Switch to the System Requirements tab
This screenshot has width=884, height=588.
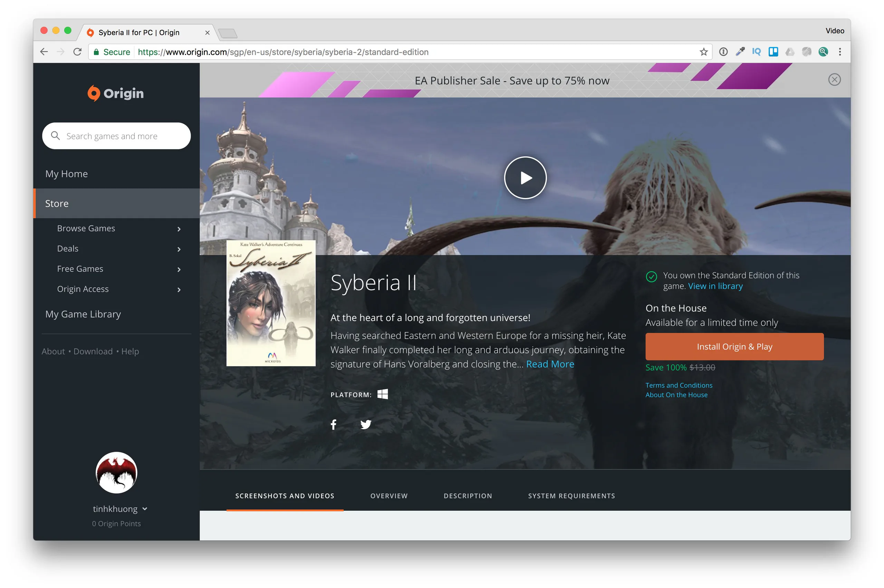[571, 496]
